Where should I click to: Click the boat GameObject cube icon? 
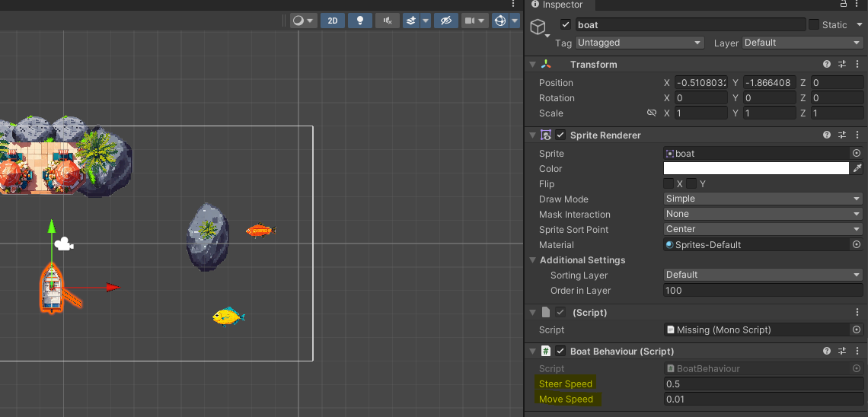pos(538,27)
